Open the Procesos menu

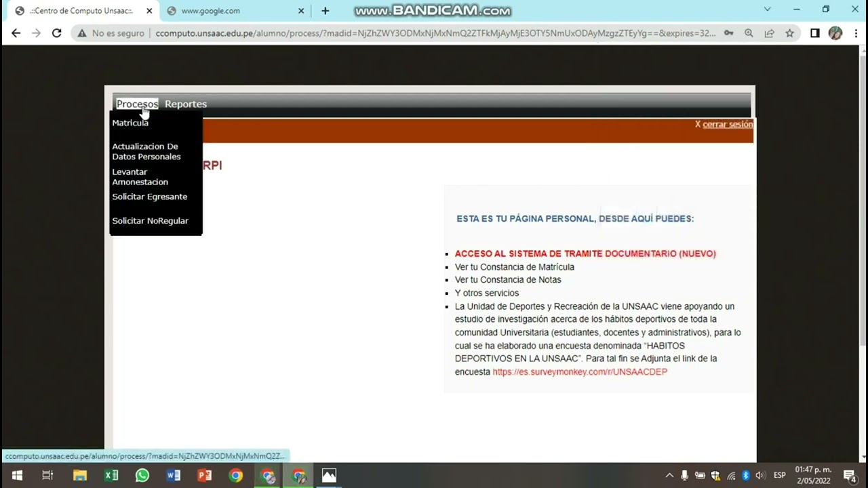[x=137, y=104]
